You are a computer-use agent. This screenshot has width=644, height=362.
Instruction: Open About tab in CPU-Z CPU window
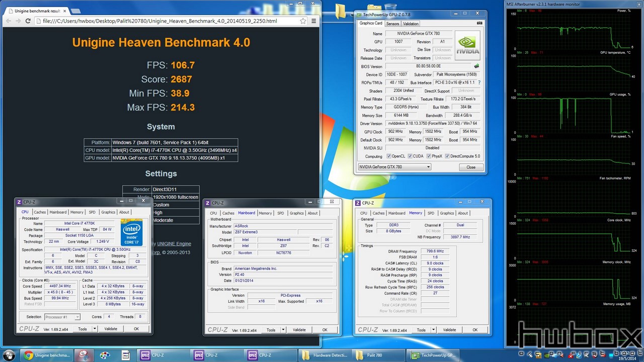click(124, 212)
